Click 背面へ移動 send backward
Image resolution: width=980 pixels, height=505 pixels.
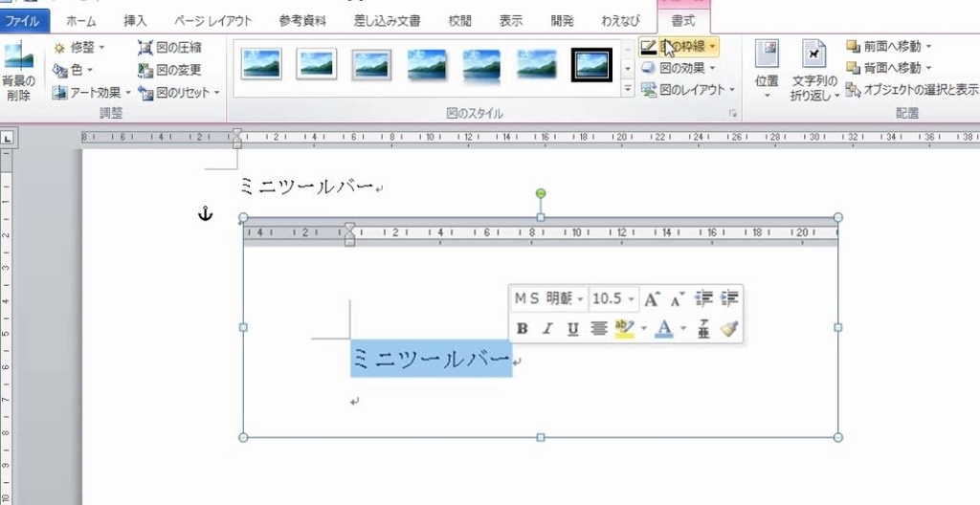point(889,68)
